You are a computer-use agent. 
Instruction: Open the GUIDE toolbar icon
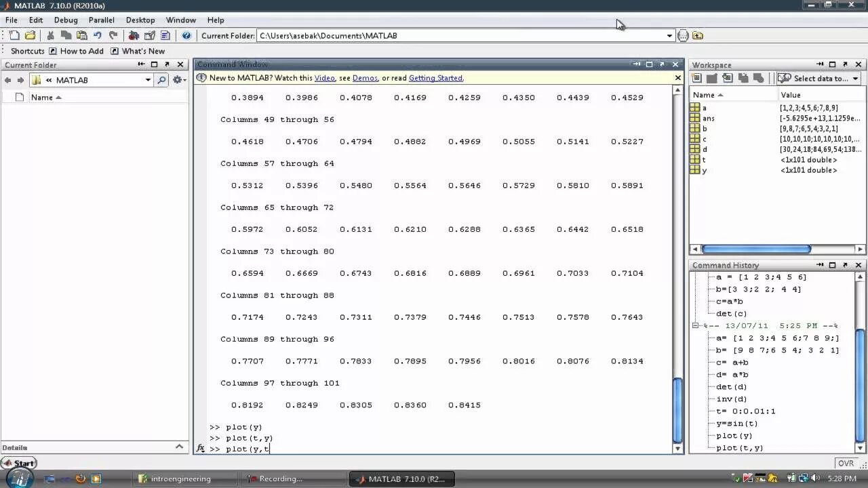pyautogui.click(x=149, y=35)
